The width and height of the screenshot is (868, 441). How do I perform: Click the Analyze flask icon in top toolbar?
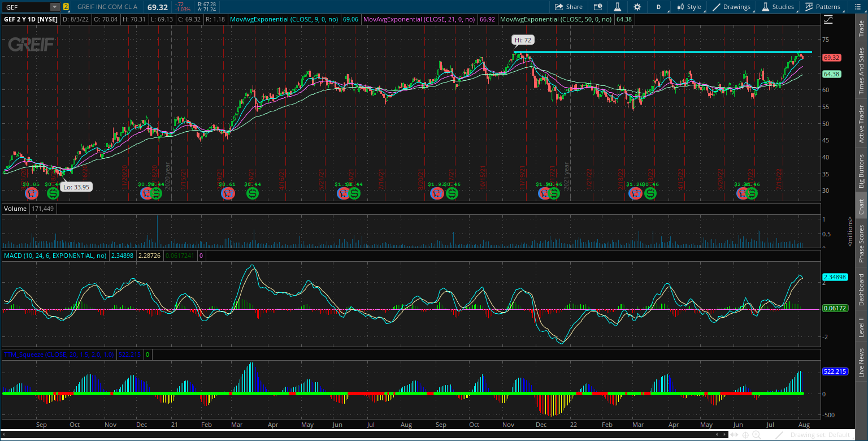click(x=617, y=7)
